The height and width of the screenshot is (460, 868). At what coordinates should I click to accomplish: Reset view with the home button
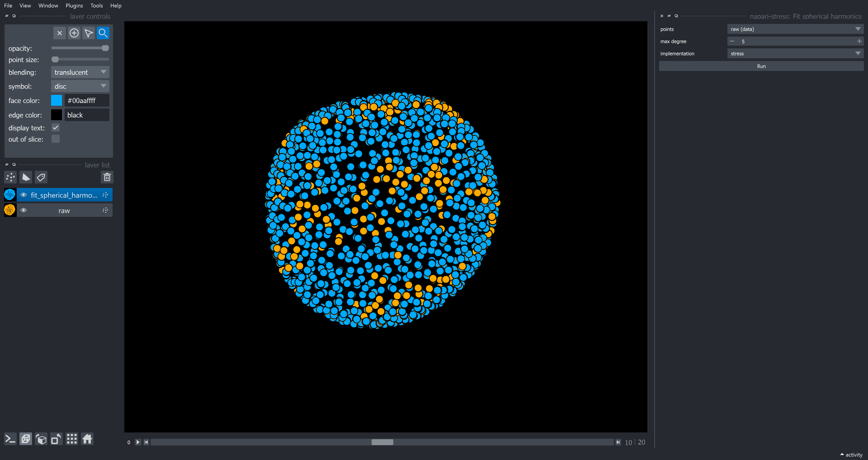point(87,439)
